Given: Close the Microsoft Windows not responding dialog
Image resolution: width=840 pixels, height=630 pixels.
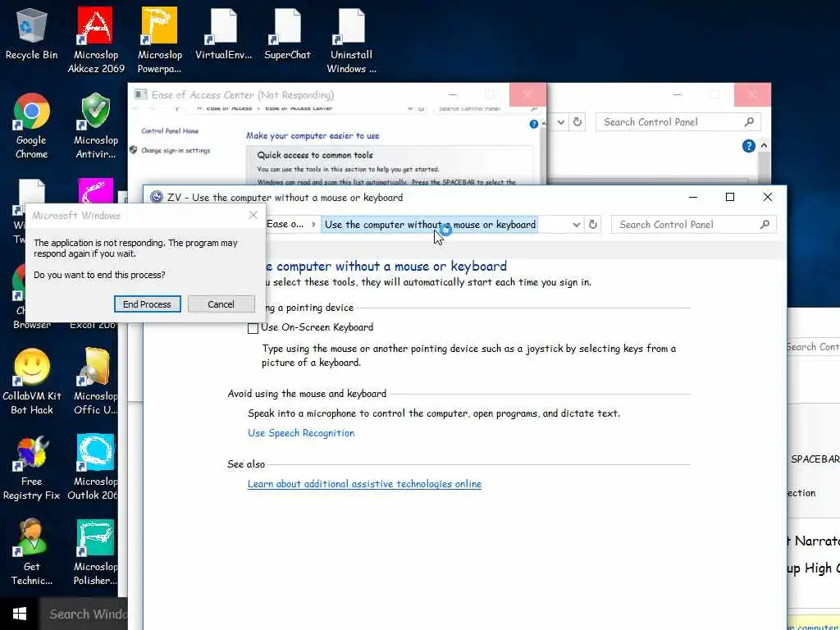Looking at the screenshot, I should click(253, 216).
